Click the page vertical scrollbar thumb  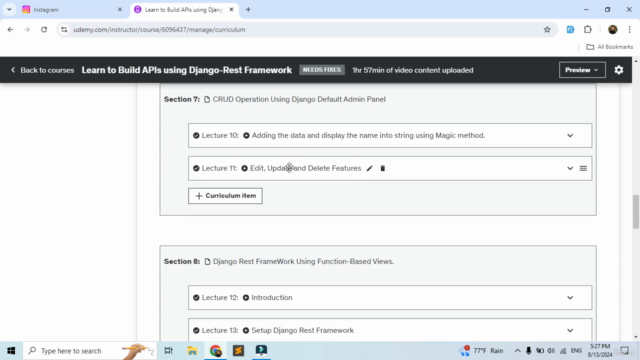[636, 212]
